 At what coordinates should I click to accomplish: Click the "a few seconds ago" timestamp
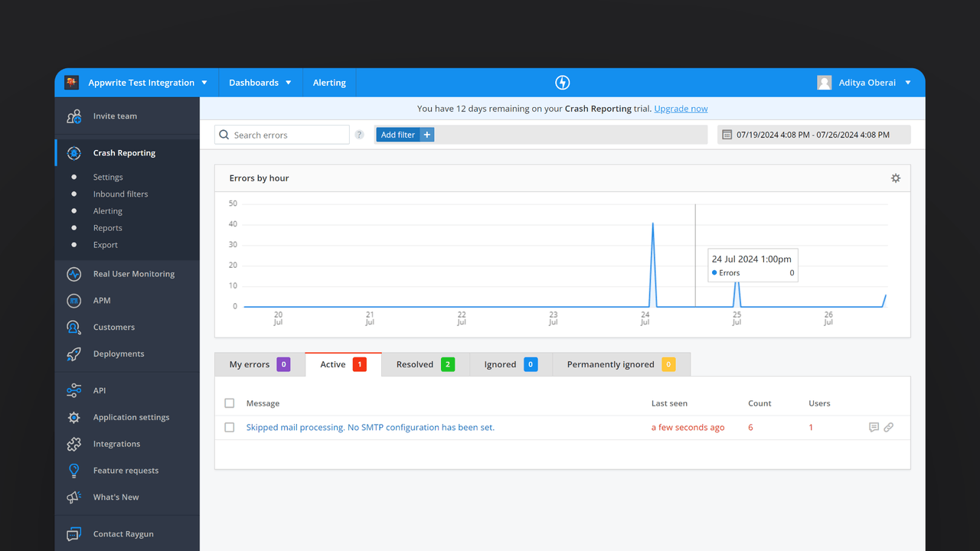pyautogui.click(x=688, y=428)
